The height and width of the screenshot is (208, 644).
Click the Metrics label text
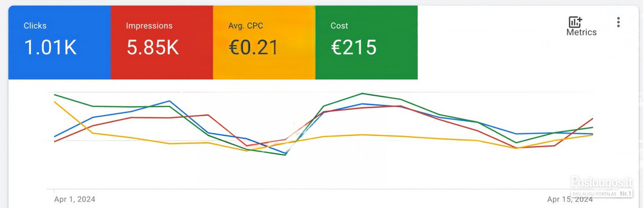[581, 32]
